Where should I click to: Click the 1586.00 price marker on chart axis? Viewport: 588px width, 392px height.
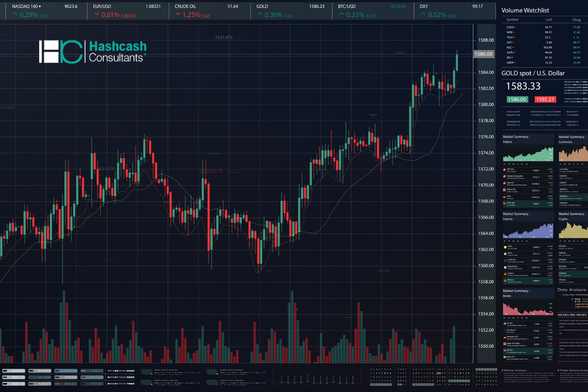click(x=483, y=54)
